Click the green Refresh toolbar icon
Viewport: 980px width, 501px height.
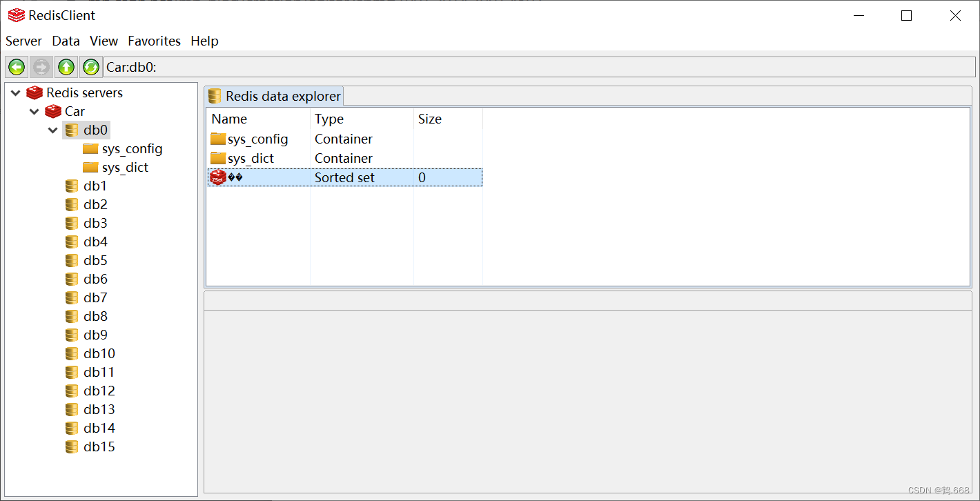(90, 67)
